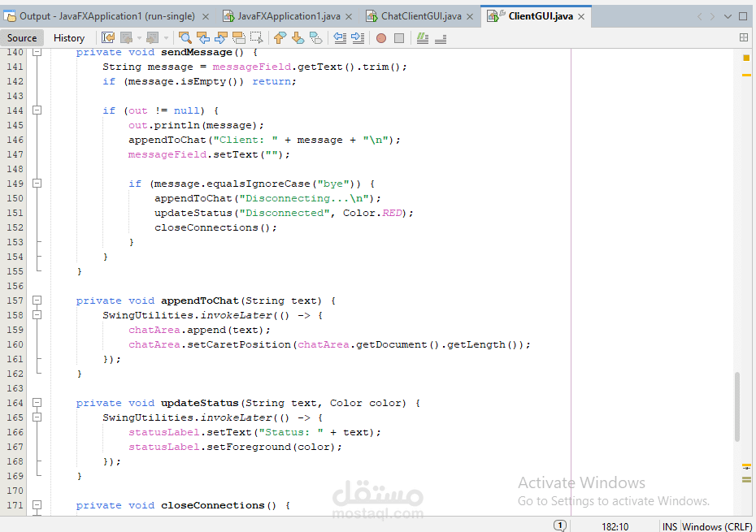Close ChatClientGUI.java tab
756x532 pixels.
[x=470, y=17]
